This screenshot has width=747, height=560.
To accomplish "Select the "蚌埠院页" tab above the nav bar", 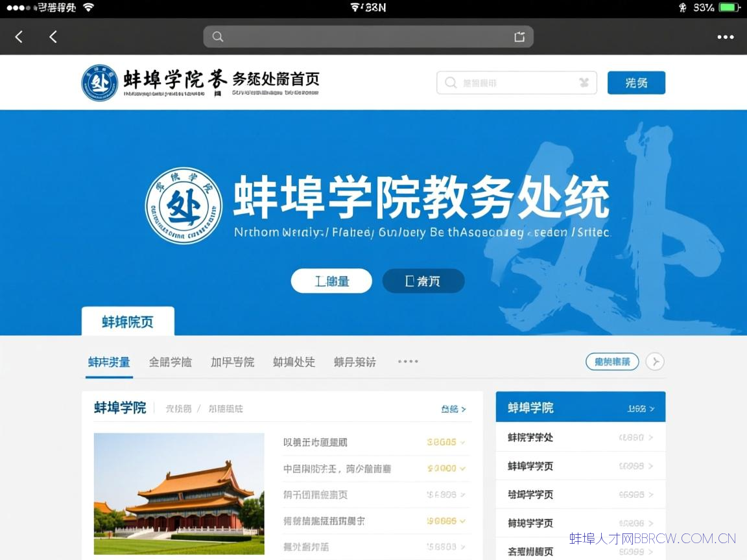I will tap(127, 320).
